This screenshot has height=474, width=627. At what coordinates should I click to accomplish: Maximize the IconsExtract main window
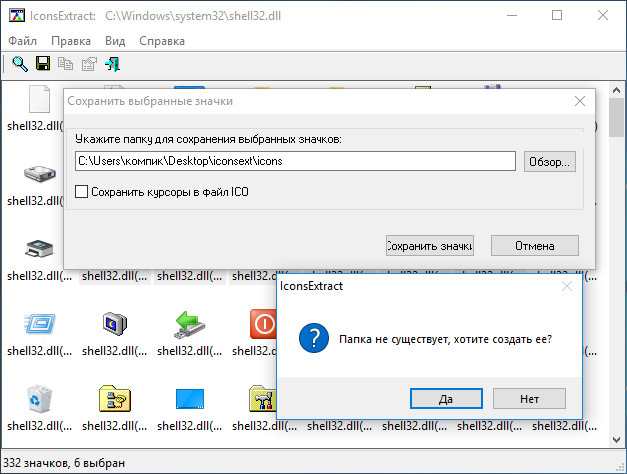click(x=557, y=16)
